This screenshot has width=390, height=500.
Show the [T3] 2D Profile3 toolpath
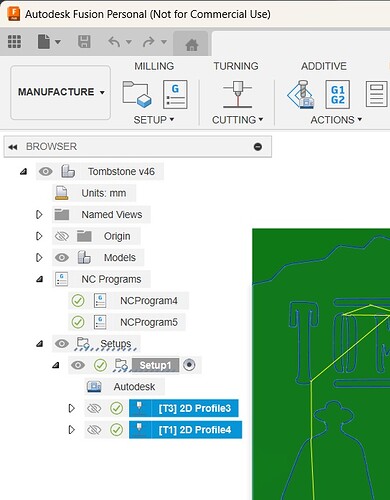coord(94,408)
